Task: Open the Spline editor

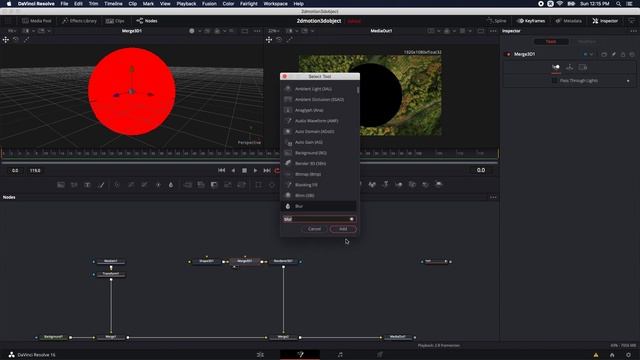Action: (496, 21)
